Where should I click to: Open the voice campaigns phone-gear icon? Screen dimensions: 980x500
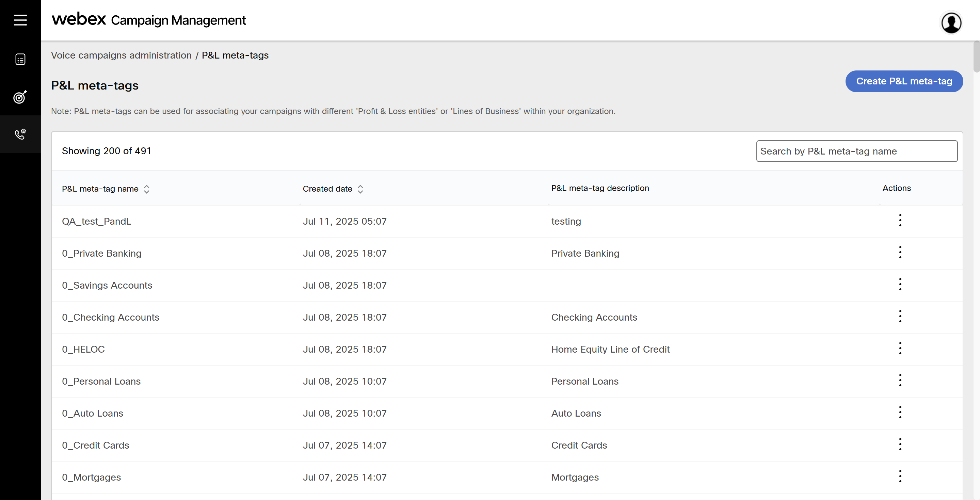(x=20, y=134)
